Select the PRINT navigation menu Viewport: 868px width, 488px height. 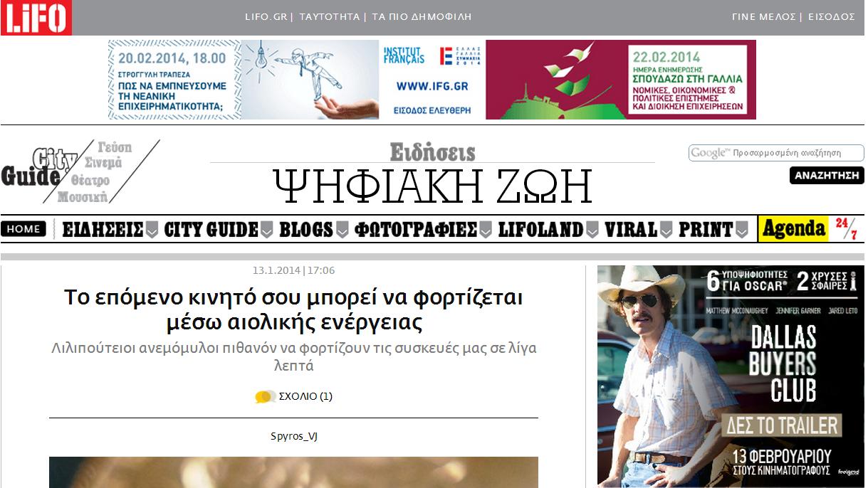tap(705, 230)
